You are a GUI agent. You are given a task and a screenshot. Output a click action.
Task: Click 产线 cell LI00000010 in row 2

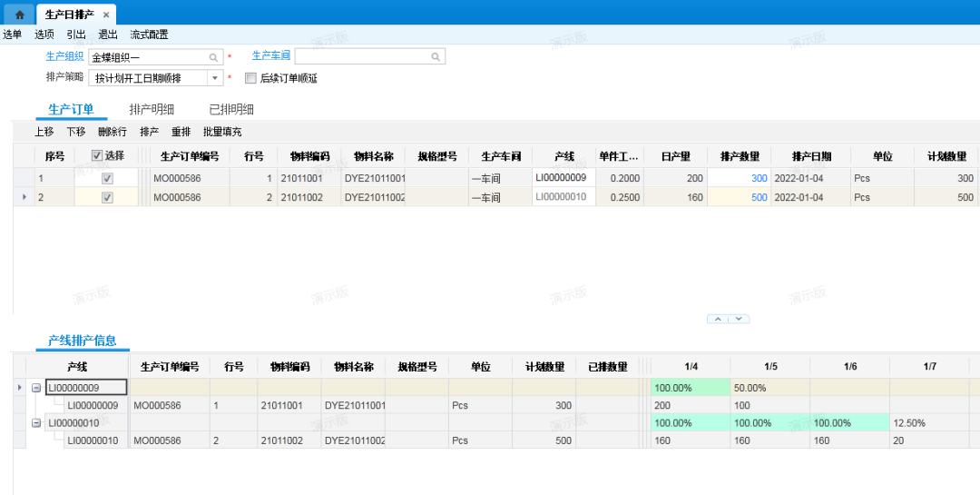[x=563, y=197]
